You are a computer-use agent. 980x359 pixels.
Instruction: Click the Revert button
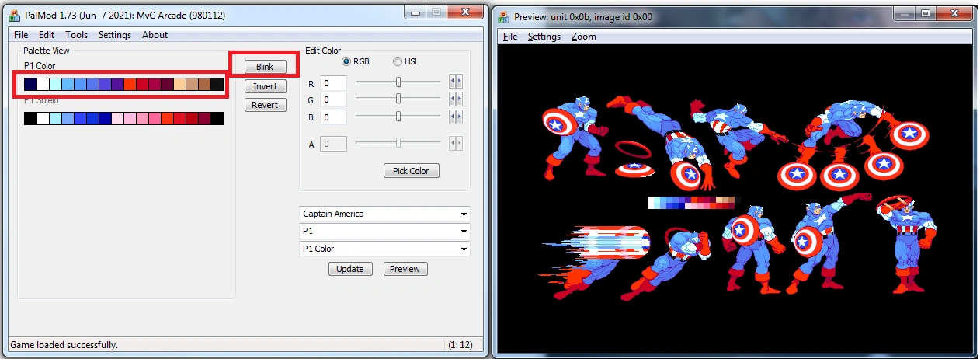point(265,105)
